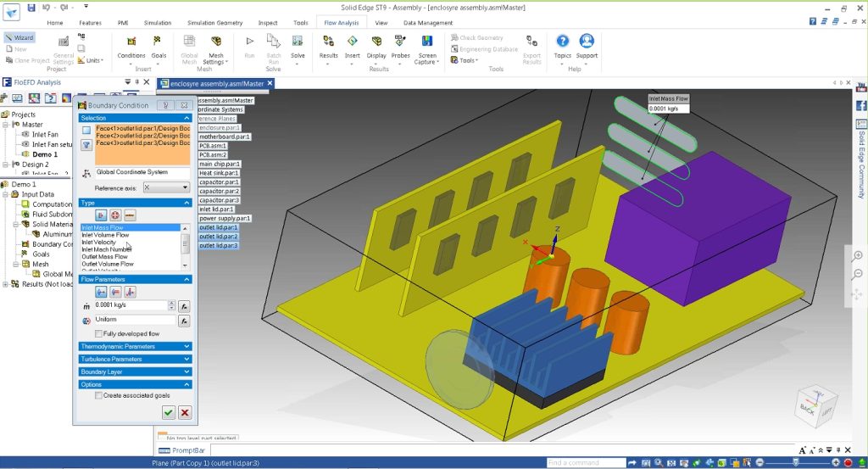The width and height of the screenshot is (868, 469).
Task: Open Mesh Settings in the ribbon
Action: (x=215, y=42)
